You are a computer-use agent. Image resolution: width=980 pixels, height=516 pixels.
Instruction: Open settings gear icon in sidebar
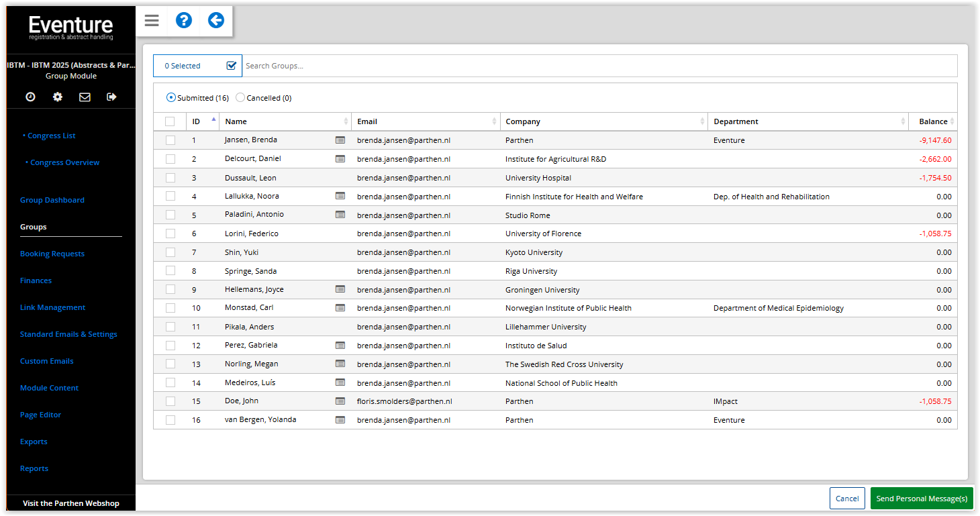point(58,97)
